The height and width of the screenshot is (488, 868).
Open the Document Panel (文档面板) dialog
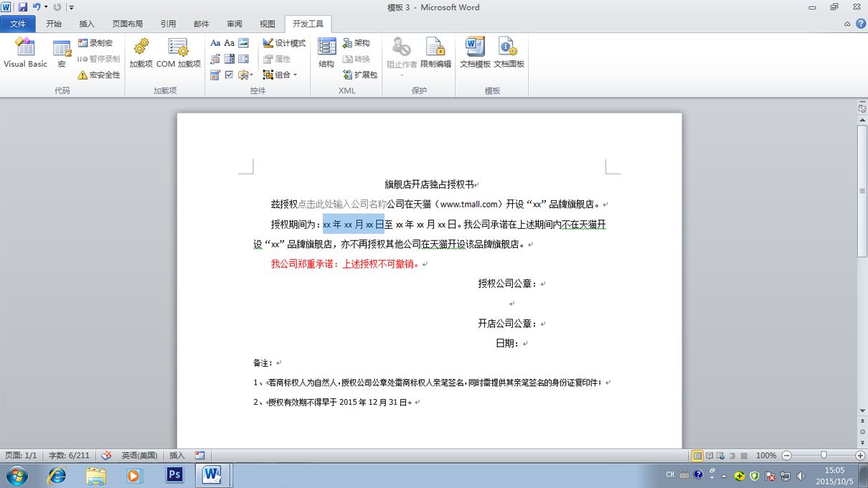509,54
